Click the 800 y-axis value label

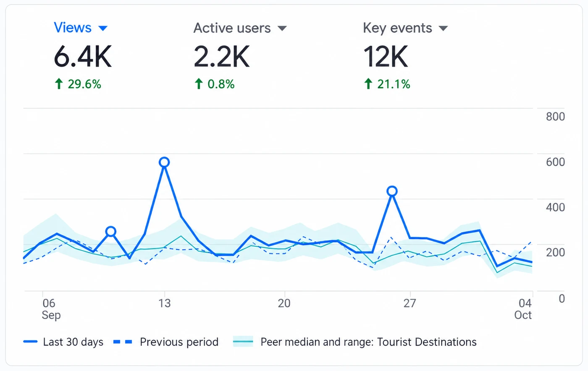point(555,116)
